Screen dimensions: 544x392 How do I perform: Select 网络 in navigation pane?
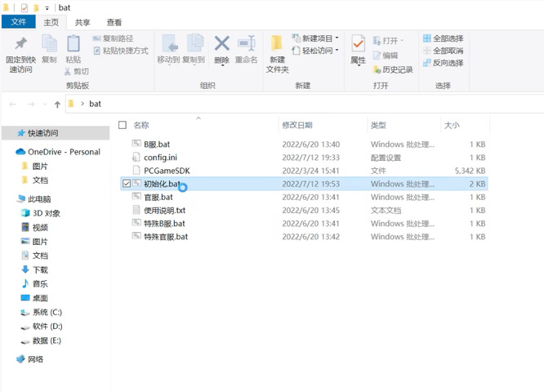30,359
